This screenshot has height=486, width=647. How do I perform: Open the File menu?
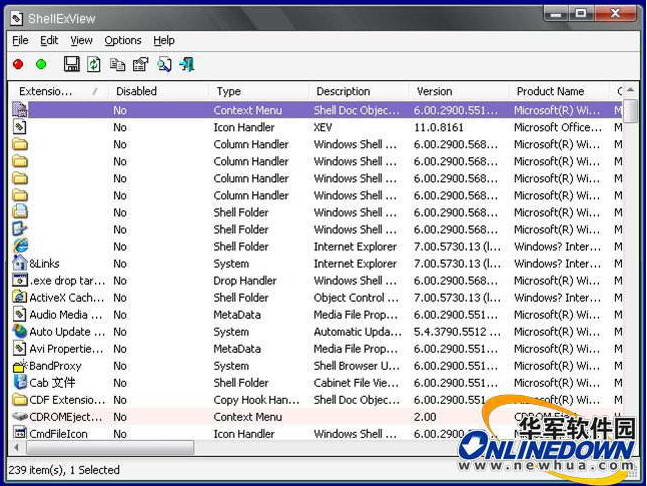20,40
